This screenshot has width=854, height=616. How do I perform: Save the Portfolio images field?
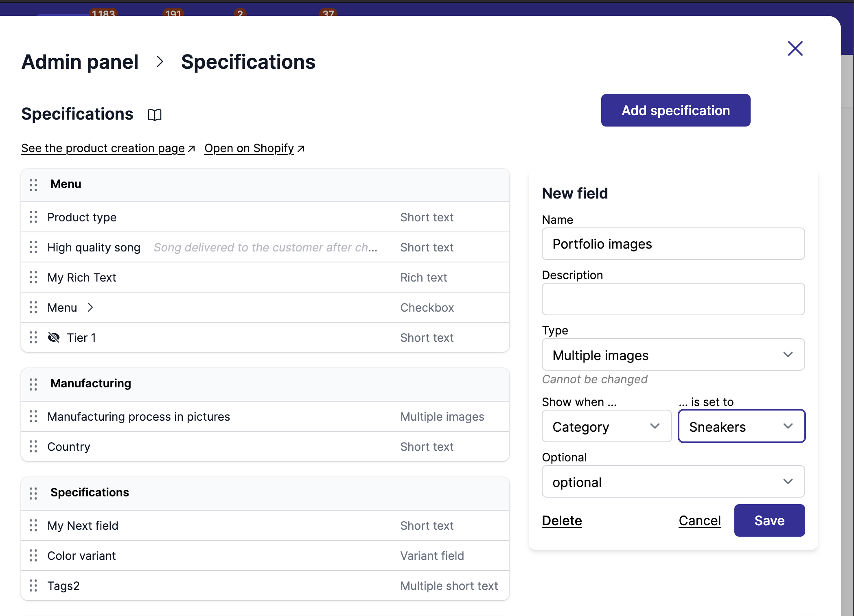coord(769,520)
